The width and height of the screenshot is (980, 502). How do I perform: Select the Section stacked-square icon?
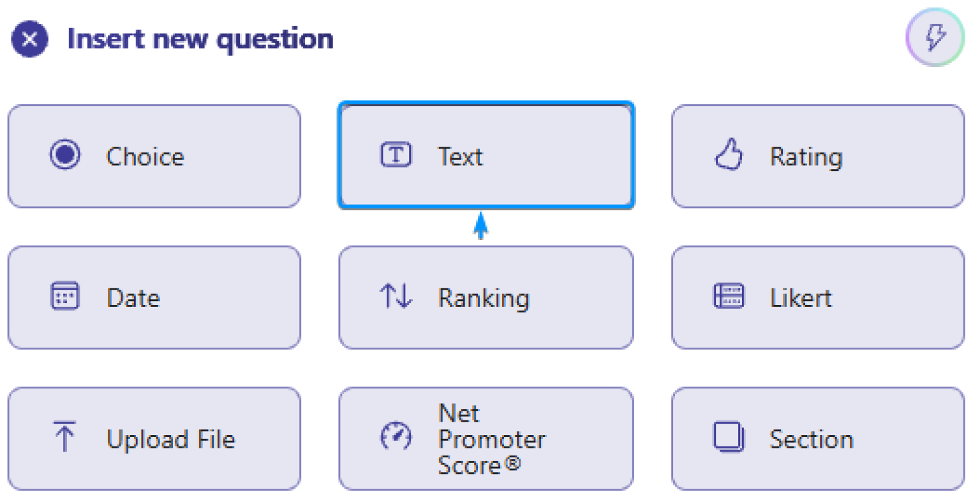729,438
